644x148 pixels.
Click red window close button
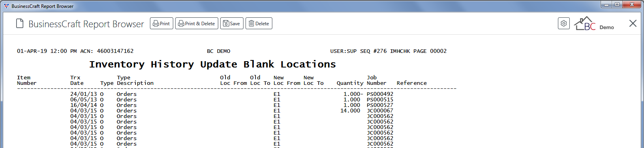[x=632, y=5]
